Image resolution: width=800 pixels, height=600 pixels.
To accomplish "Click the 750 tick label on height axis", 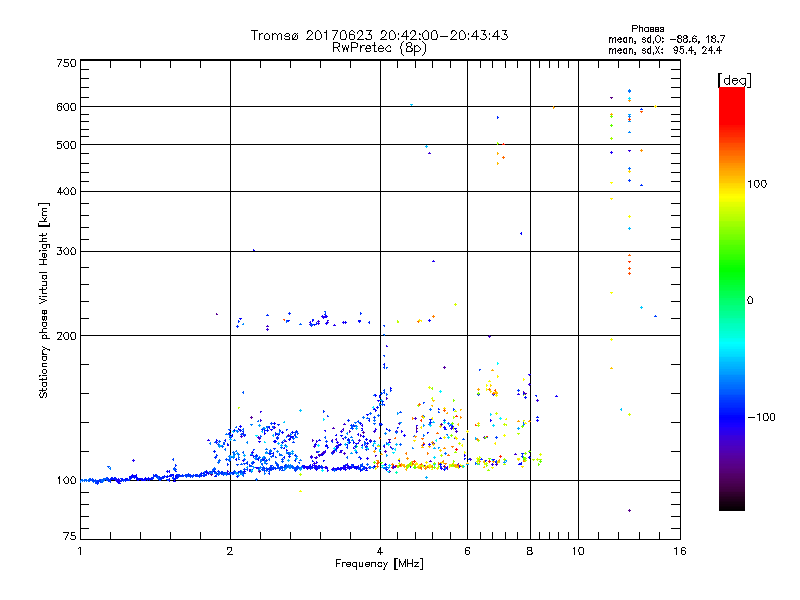I will (66, 63).
